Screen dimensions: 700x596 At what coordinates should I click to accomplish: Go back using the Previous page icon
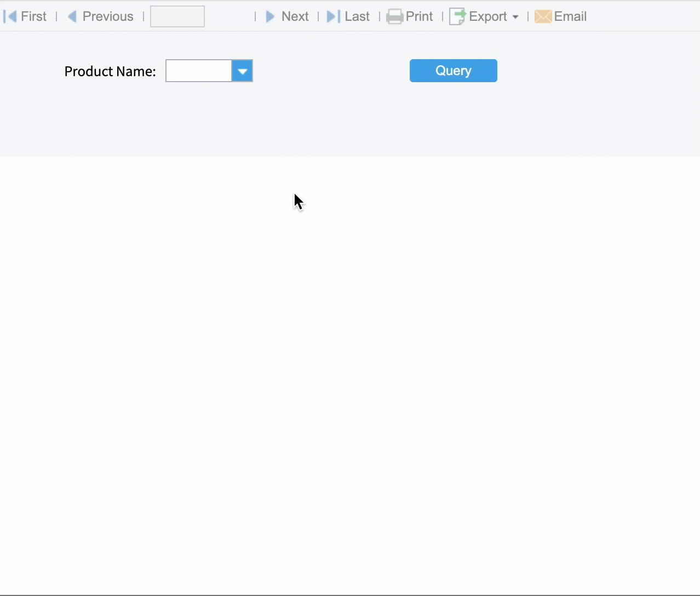(72, 16)
